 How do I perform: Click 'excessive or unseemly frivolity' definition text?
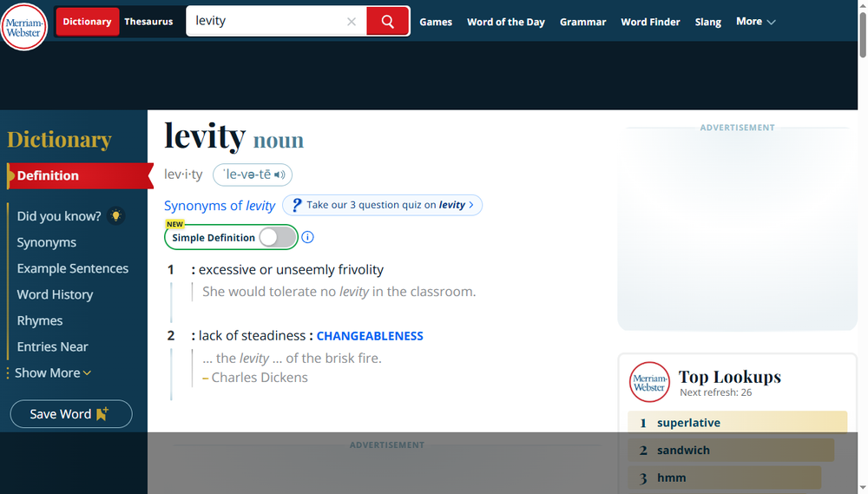[x=291, y=270]
